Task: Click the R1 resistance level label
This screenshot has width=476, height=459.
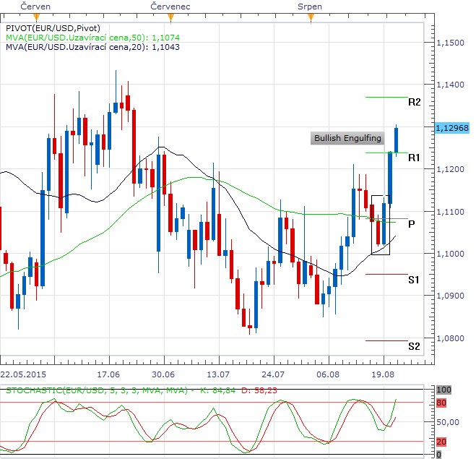Action: coord(414,157)
